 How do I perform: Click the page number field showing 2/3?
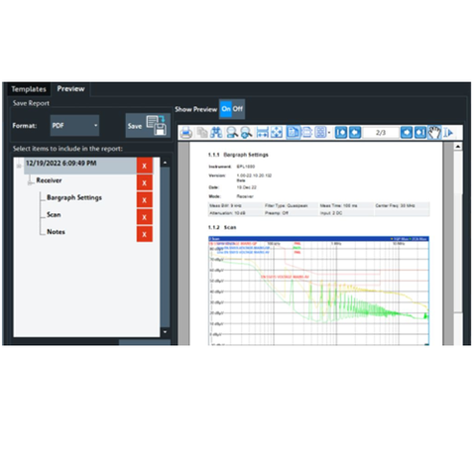pos(381,133)
